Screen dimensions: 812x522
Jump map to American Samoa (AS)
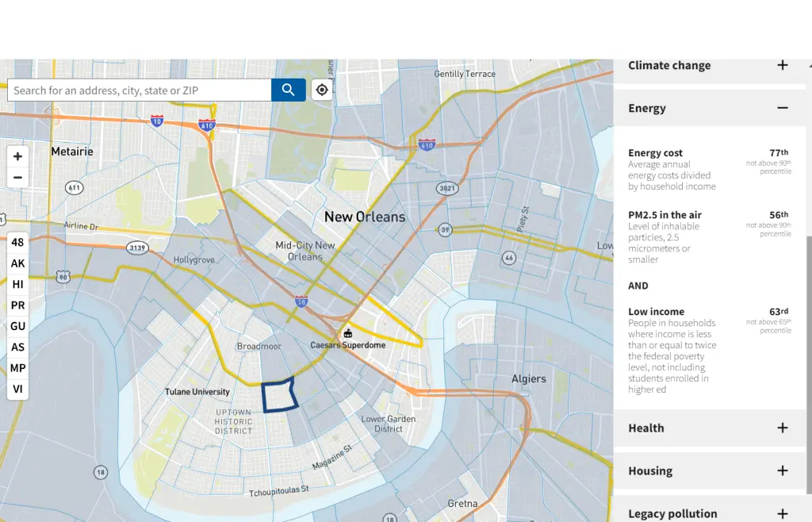point(17,347)
